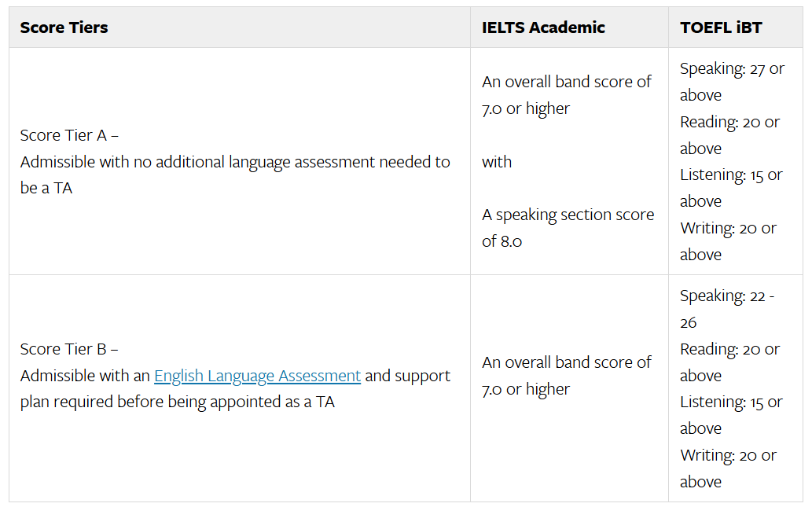Viewport: 812px width, 507px height.
Task: Click Tier A's overall band score text
Action: point(566,95)
